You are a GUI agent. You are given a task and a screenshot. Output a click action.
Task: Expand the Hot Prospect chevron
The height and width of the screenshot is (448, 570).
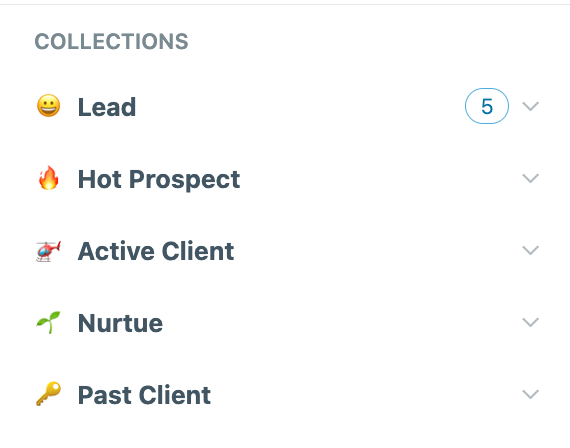(x=530, y=178)
